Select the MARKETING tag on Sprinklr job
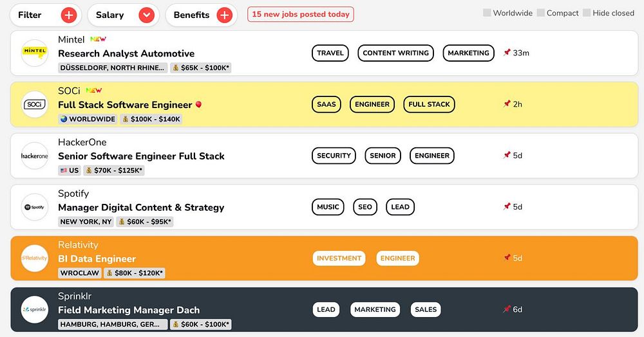 [x=375, y=309]
